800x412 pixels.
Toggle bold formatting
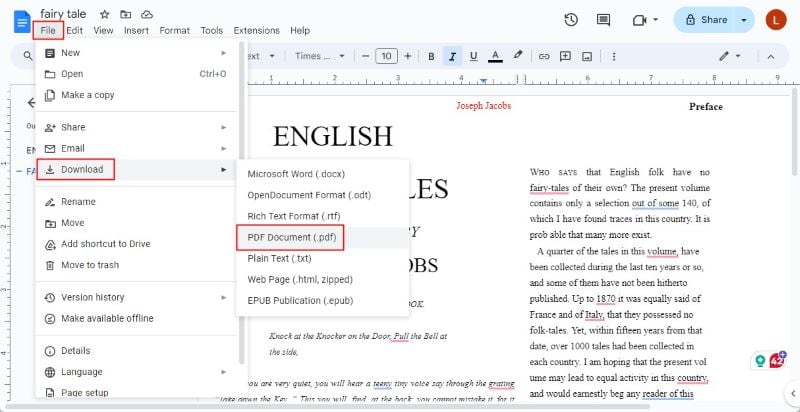click(x=431, y=56)
